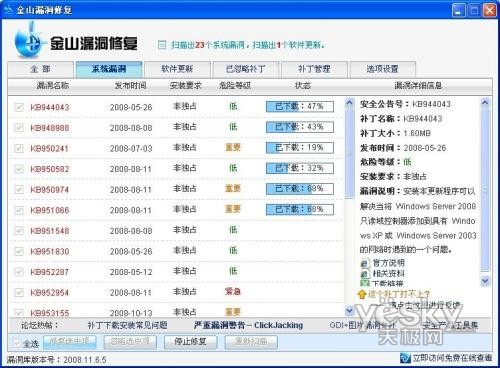Select the KB951548 entry name
The image size is (500, 368).
click(x=50, y=231)
